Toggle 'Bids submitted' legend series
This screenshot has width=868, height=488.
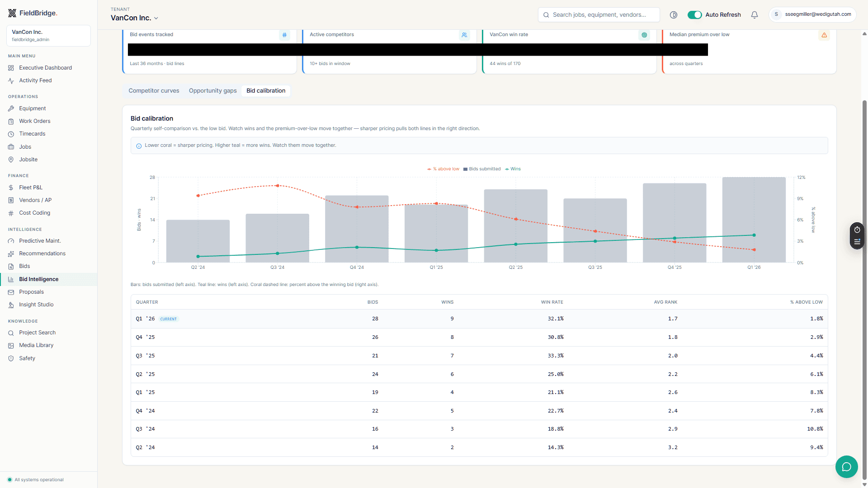coord(482,169)
